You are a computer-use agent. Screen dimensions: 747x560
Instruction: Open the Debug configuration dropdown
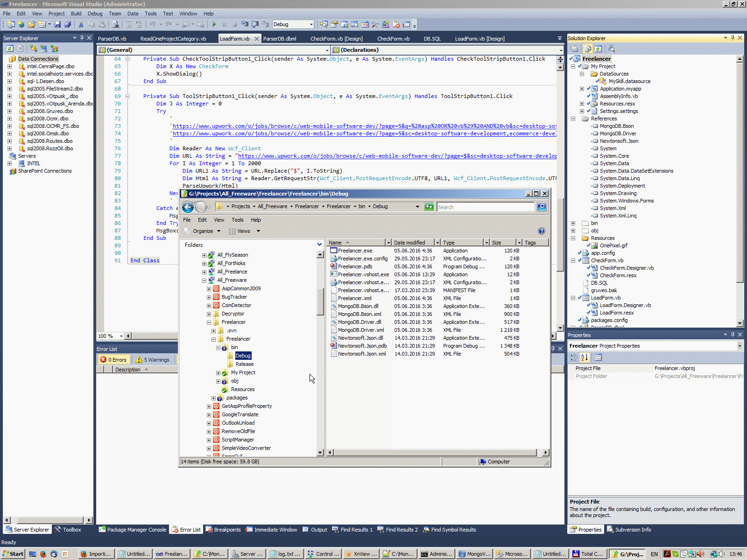(x=311, y=24)
